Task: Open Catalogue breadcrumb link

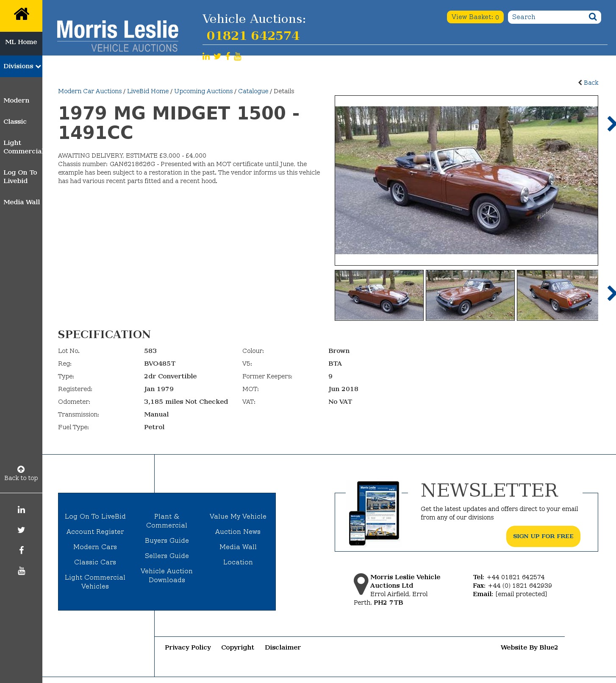Action: tap(253, 91)
